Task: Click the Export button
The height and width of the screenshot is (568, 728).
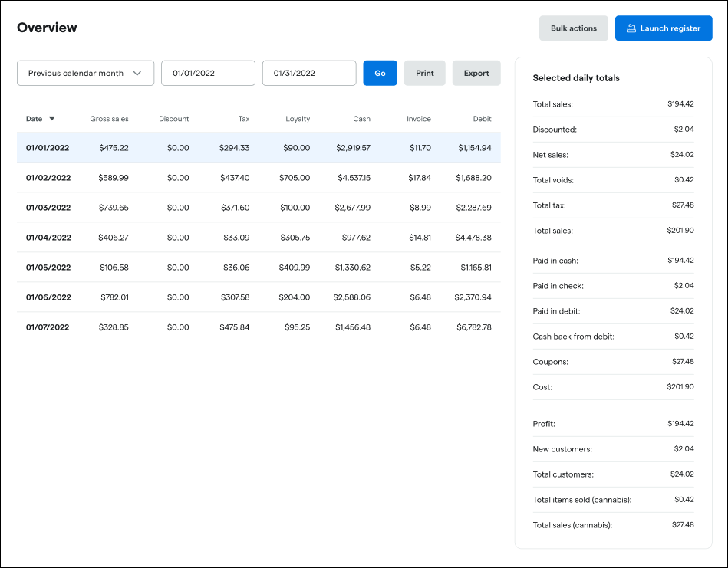Action: coord(476,73)
